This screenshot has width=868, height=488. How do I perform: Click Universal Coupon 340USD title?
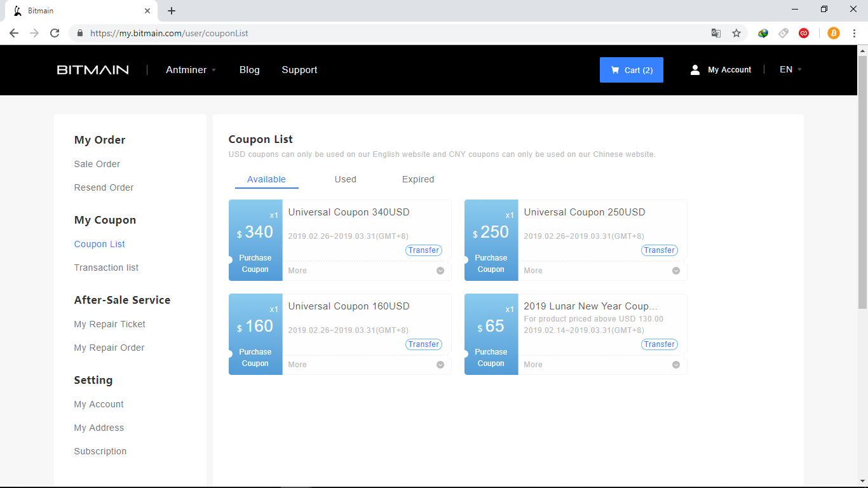(349, 212)
